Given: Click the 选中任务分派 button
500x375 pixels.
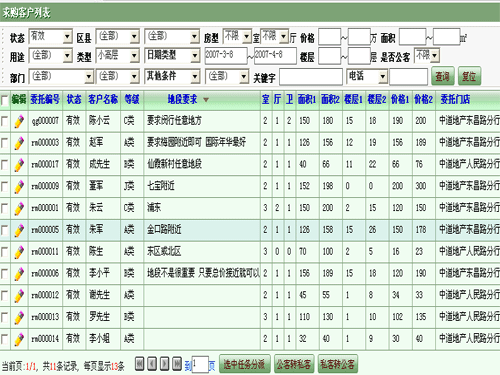Looking at the screenshot, I should [244, 364].
